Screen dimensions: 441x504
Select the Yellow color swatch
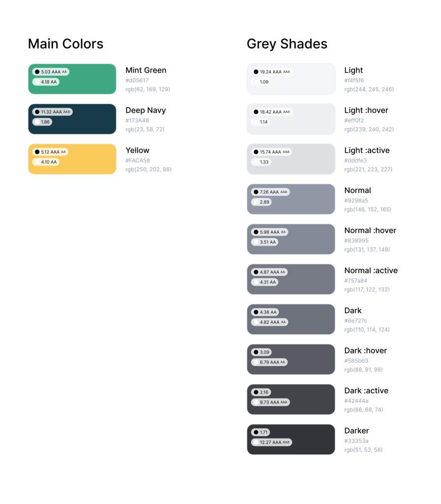tap(72, 159)
